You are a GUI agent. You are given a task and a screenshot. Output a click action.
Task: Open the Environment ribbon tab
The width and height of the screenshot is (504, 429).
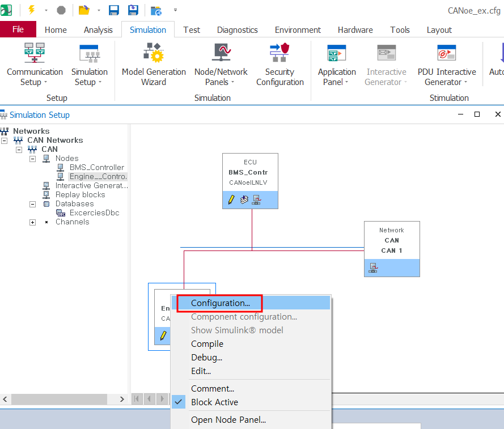coord(298,30)
